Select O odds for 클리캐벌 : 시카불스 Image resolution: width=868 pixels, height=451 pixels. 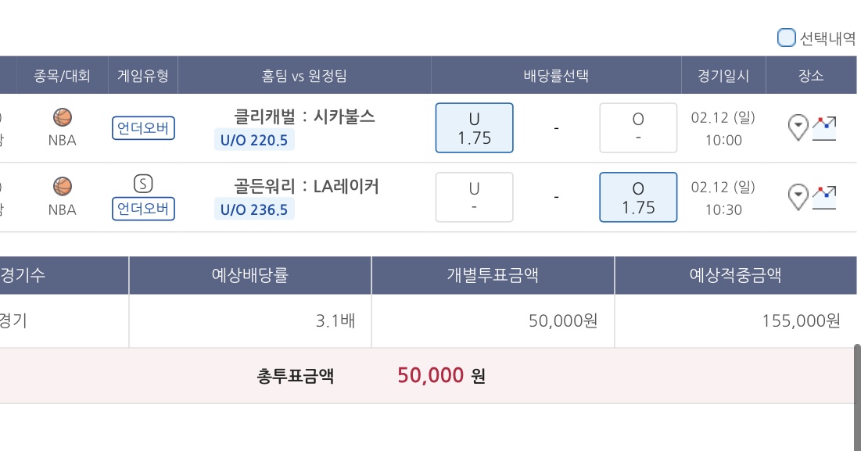pyautogui.click(x=638, y=128)
